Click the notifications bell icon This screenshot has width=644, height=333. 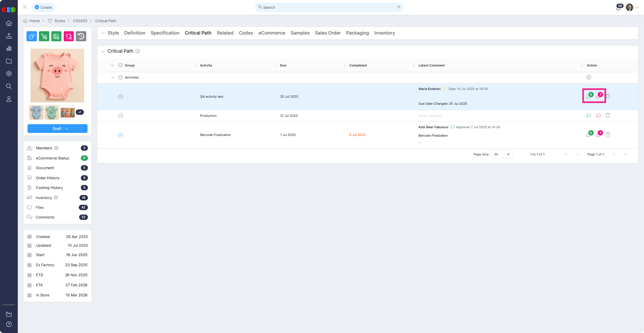[618, 8]
